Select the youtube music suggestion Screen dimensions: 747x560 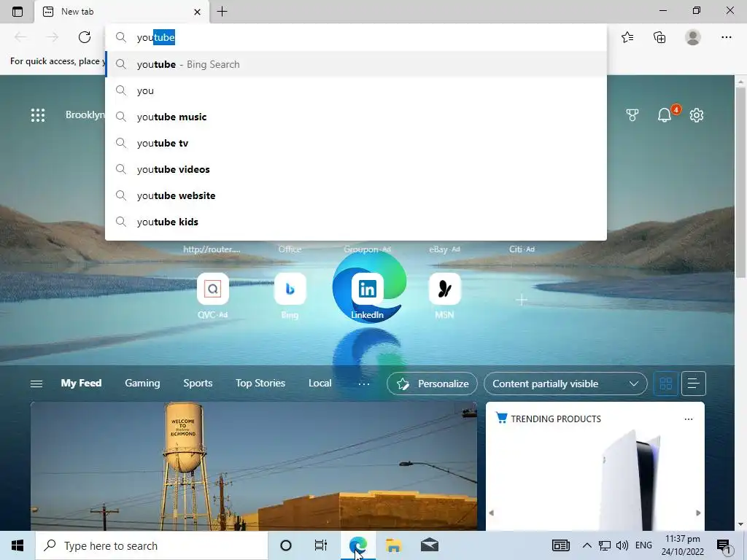click(356, 117)
